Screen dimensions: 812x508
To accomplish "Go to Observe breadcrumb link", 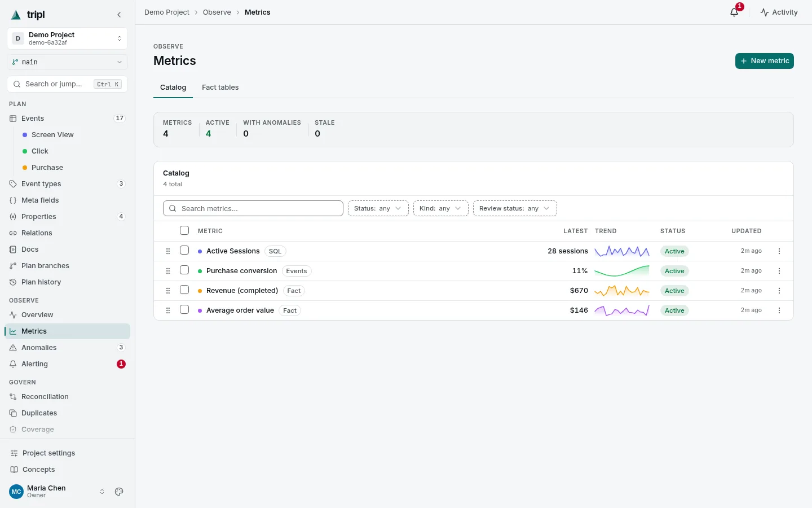I will click(x=217, y=12).
